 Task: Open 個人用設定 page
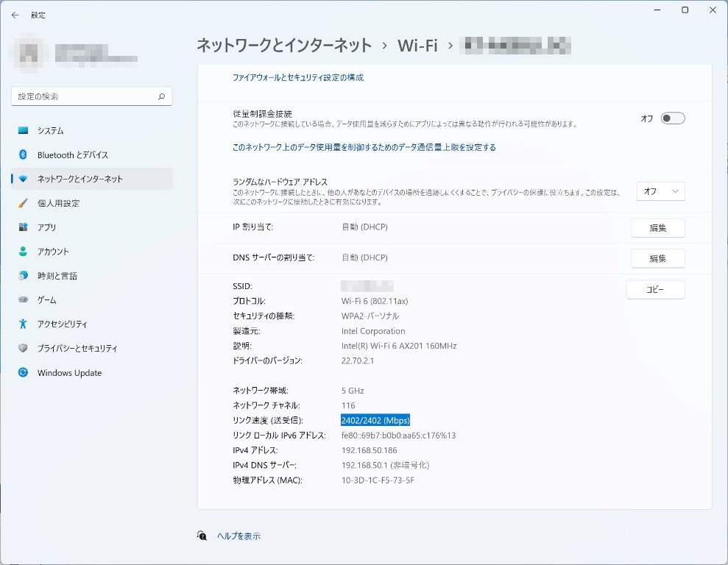(x=92, y=203)
